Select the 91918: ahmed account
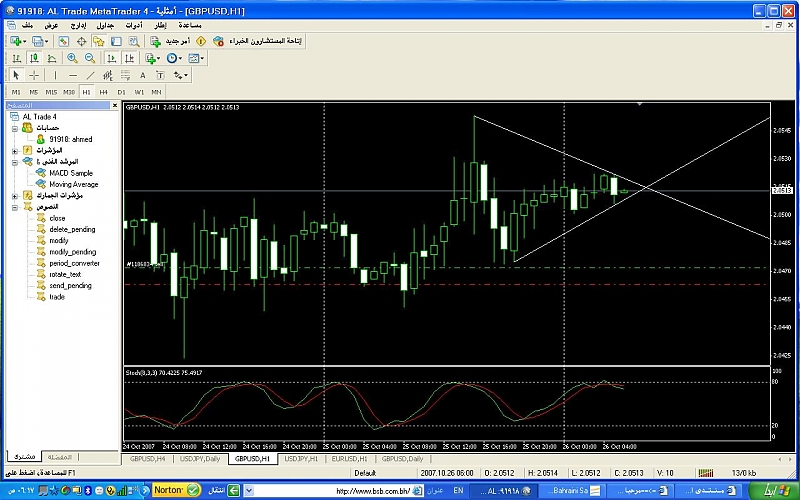The width and height of the screenshot is (800, 500). [70, 139]
